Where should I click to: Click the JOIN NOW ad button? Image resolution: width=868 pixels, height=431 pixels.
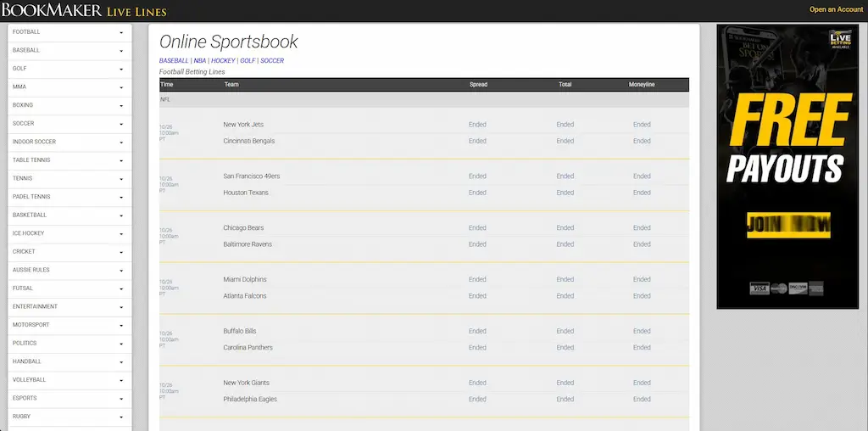click(788, 225)
